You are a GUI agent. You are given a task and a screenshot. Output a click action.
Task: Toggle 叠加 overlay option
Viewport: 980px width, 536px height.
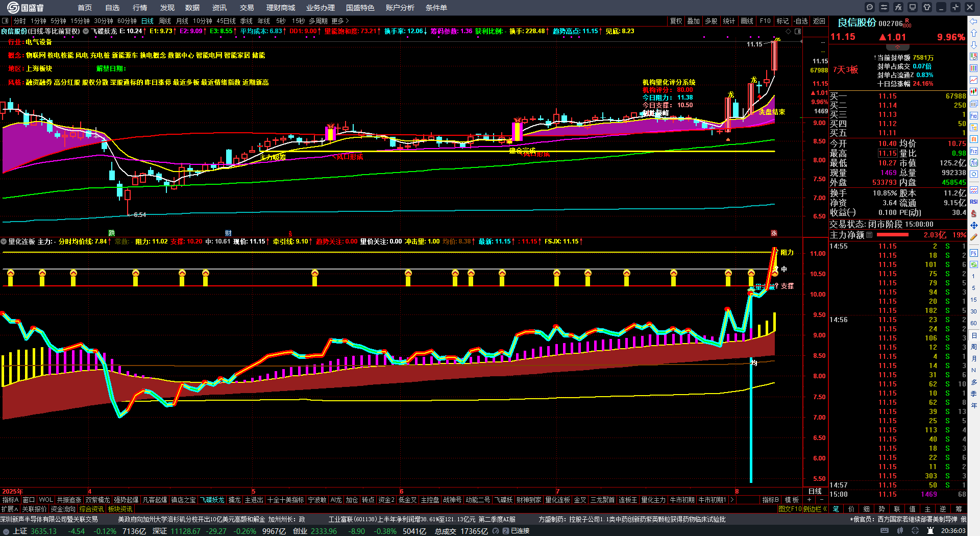(693, 21)
